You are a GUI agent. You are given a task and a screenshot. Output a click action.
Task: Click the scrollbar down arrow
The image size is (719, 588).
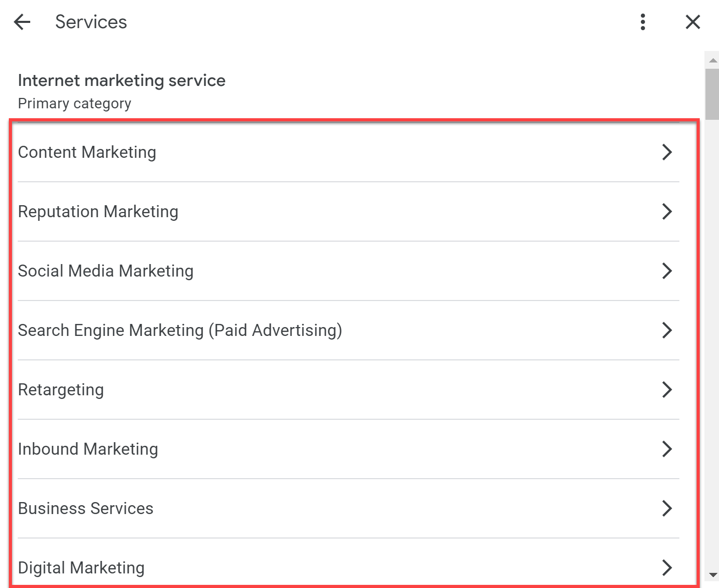point(712,576)
